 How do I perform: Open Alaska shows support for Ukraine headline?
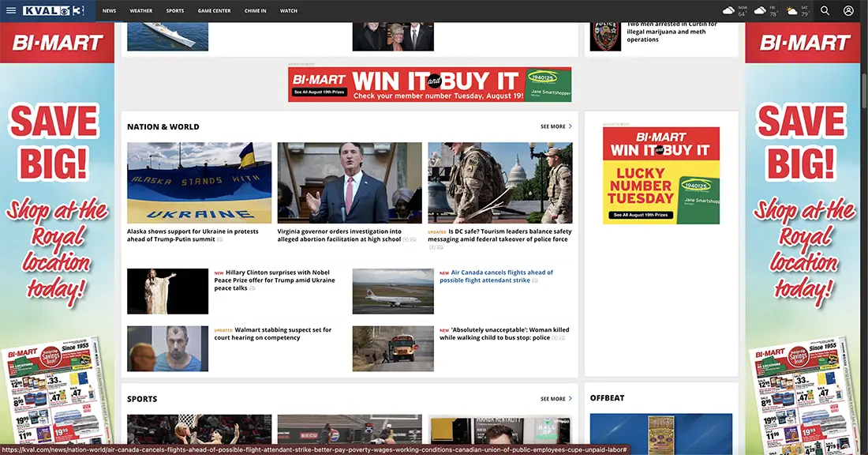tap(193, 235)
